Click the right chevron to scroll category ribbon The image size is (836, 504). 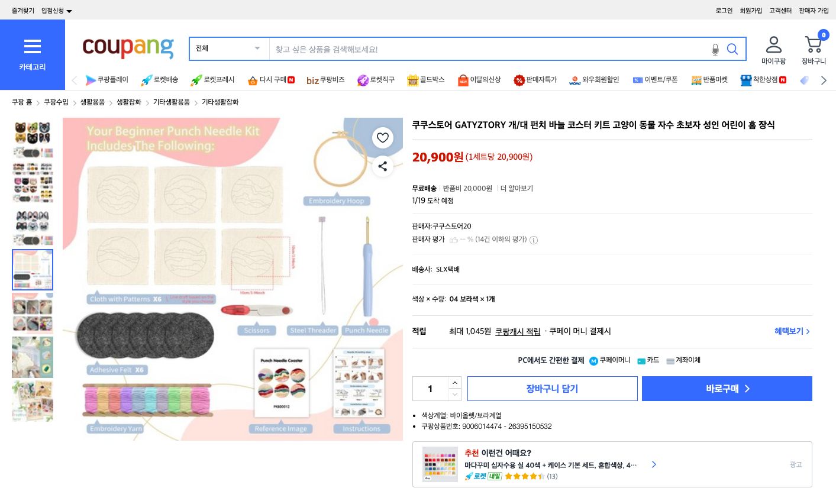point(824,80)
